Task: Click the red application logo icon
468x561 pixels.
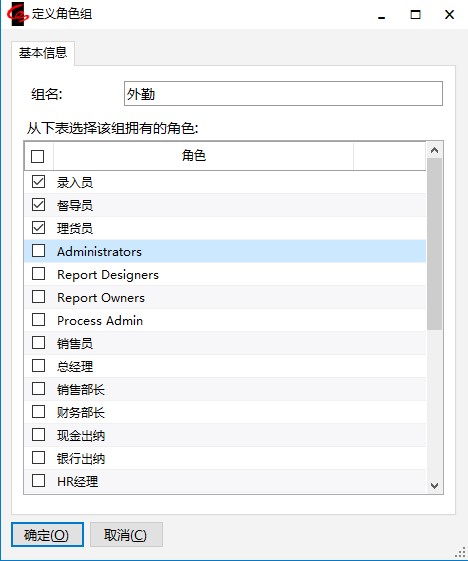Action: [x=18, y=14]
